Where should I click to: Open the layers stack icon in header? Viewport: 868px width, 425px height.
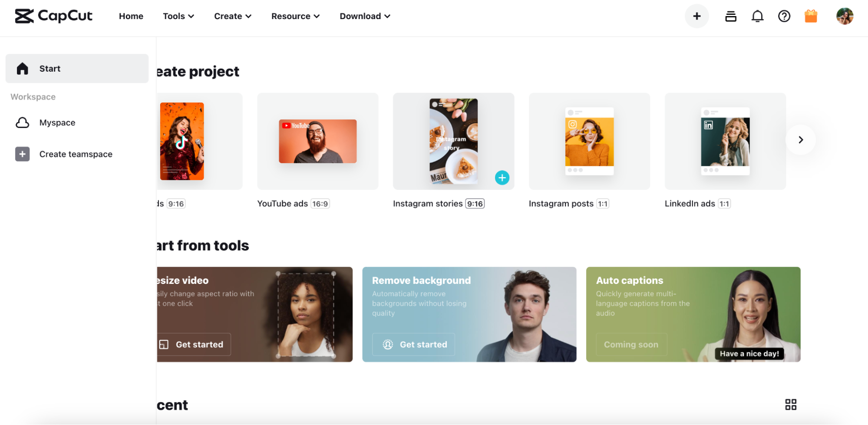pos(731,16)
